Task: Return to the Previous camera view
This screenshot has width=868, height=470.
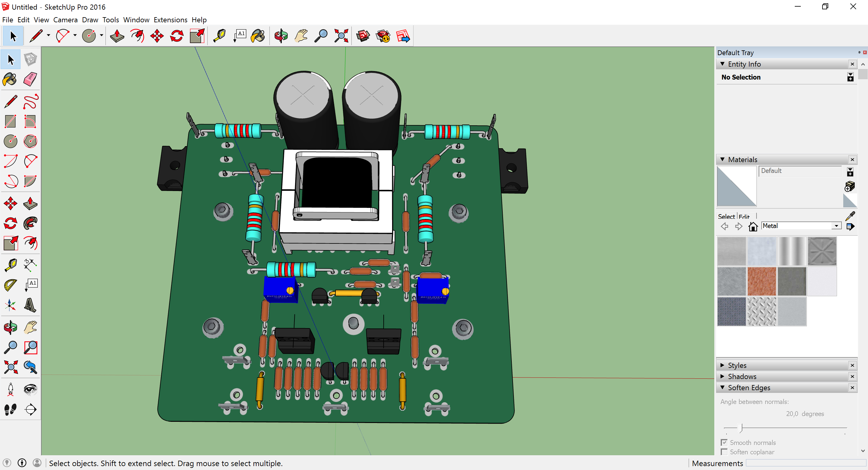Action: [x=30, y=367]
